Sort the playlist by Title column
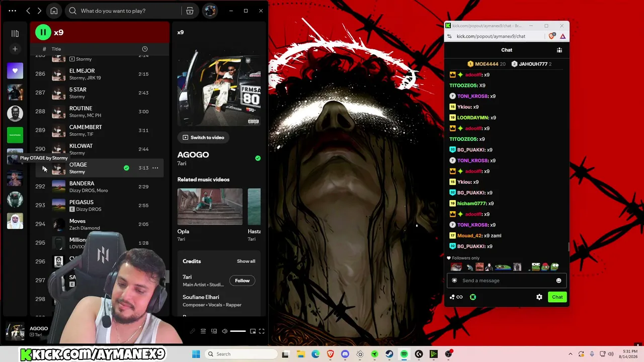 pyautogui.click(x=56, y=49)
